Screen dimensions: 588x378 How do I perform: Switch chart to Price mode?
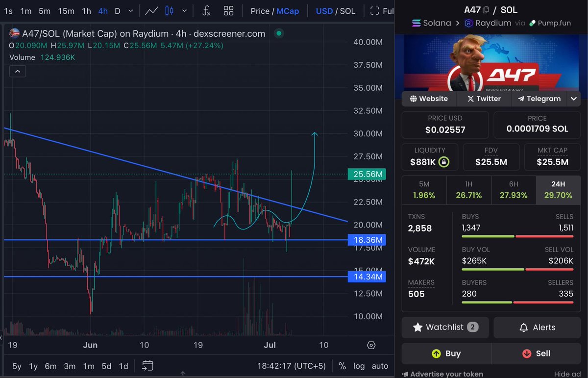260,11
